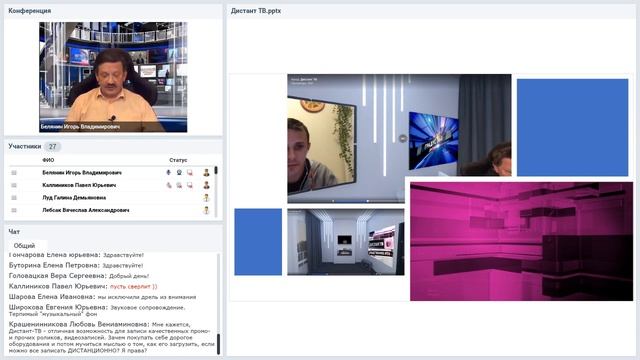This screenshot has width=640, height=360.
Task: Click avatar icon for Каллиников Павел Юрьевич
Action: point(207,185)
